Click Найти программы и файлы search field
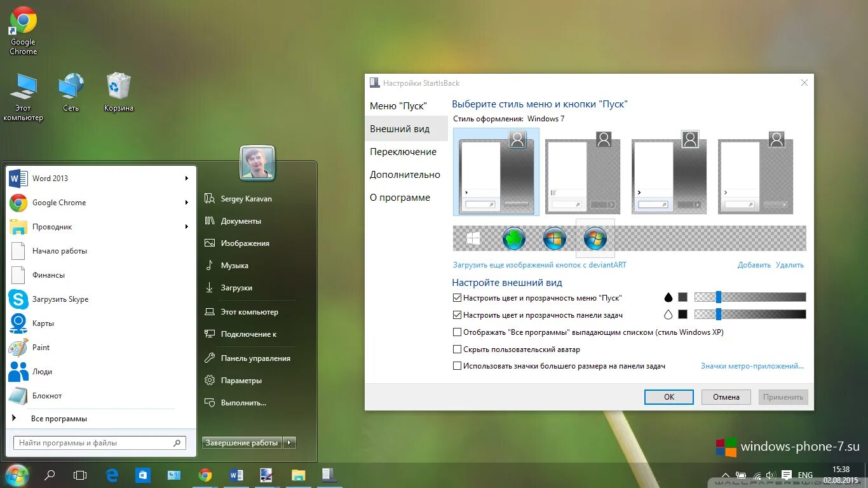868x488 pixels. coord(100,443)
